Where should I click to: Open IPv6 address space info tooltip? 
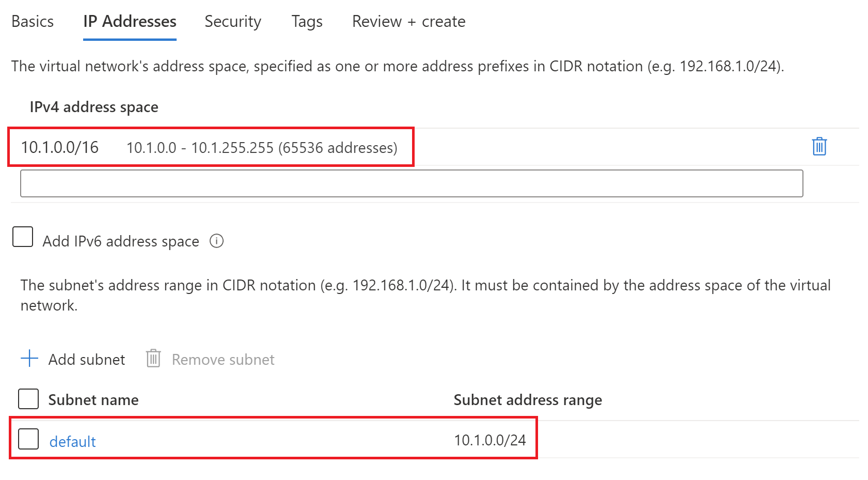[x=217, y=241]
